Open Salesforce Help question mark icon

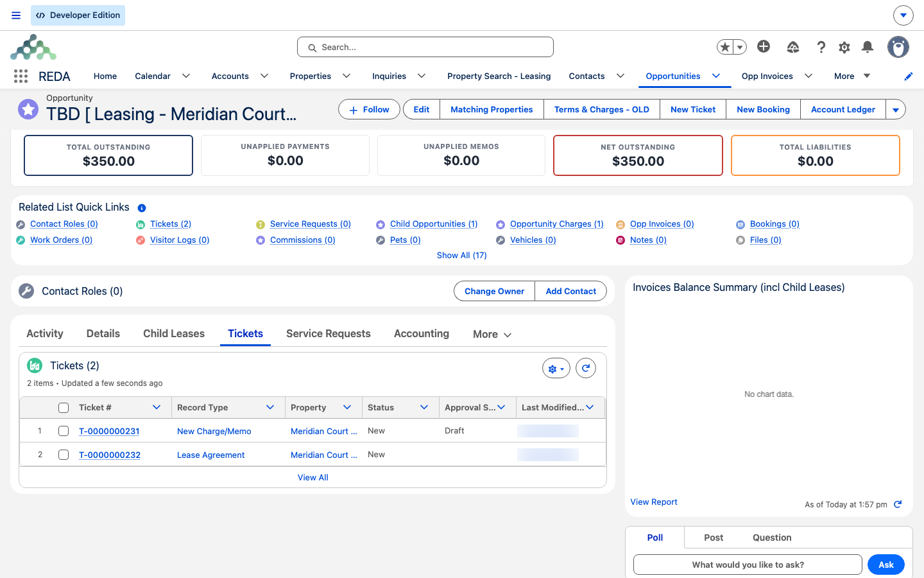821,47
